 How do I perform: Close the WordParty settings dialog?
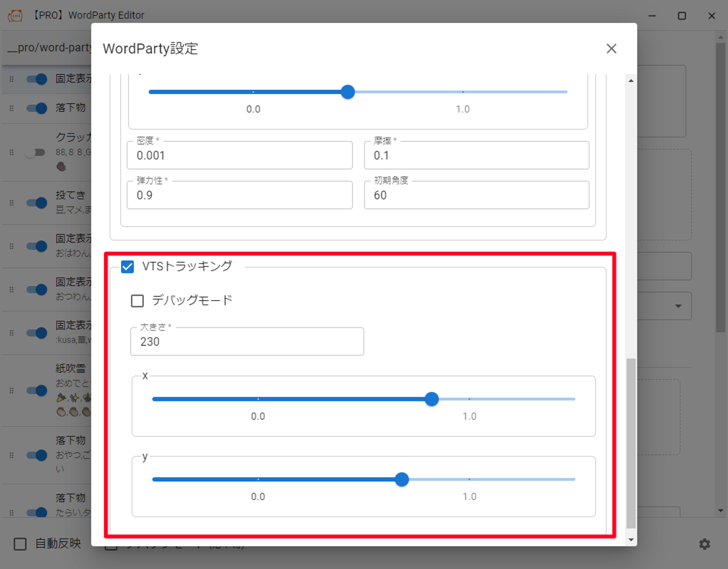point(611,48)
